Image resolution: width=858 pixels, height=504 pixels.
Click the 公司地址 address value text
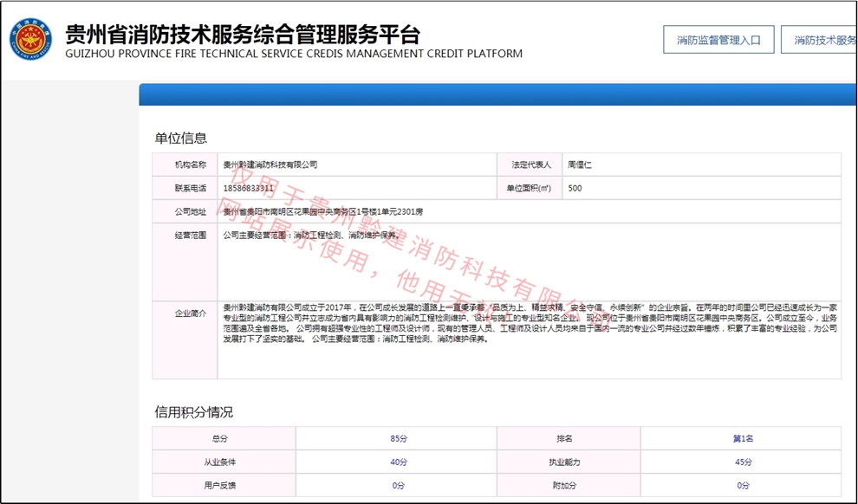pyautogui.click(x=322, y=211)
